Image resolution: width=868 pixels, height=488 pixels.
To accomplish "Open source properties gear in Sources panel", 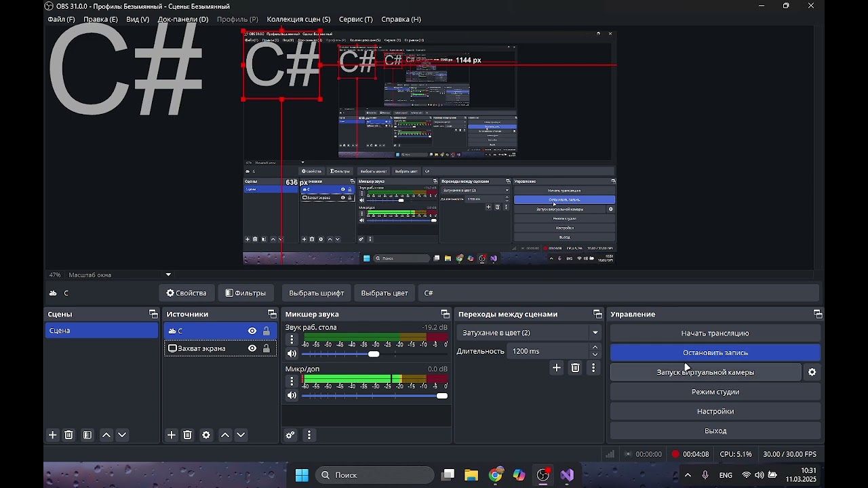I will pyautogui.click(x=206, y=435).
